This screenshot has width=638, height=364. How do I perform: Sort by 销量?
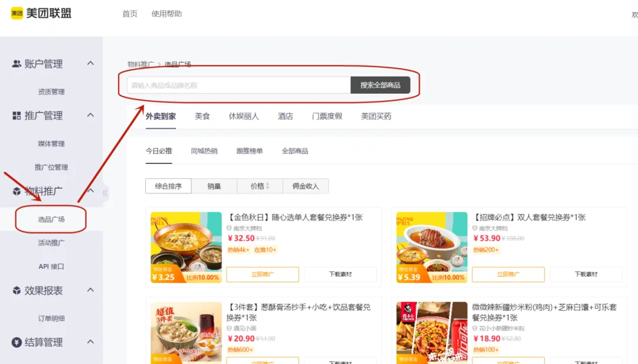coord(214,186)
